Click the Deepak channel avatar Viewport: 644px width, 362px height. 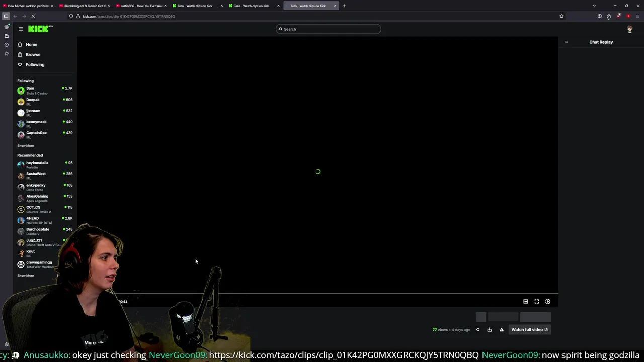click(21, 102)
